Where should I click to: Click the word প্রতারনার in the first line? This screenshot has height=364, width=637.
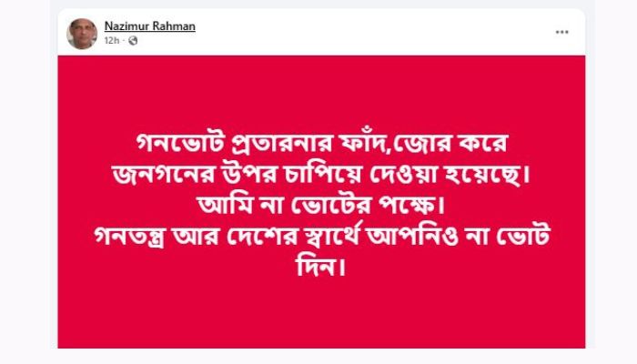pyautogui.click(x=282, y=144)
